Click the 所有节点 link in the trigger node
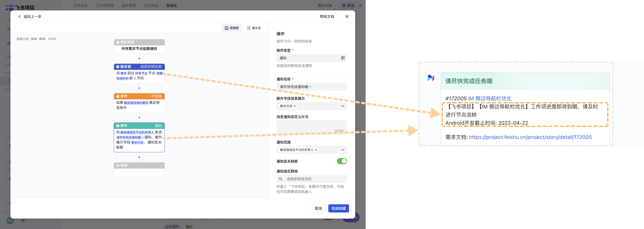This screenshot has width=644, height=229. tap(141, 73)
